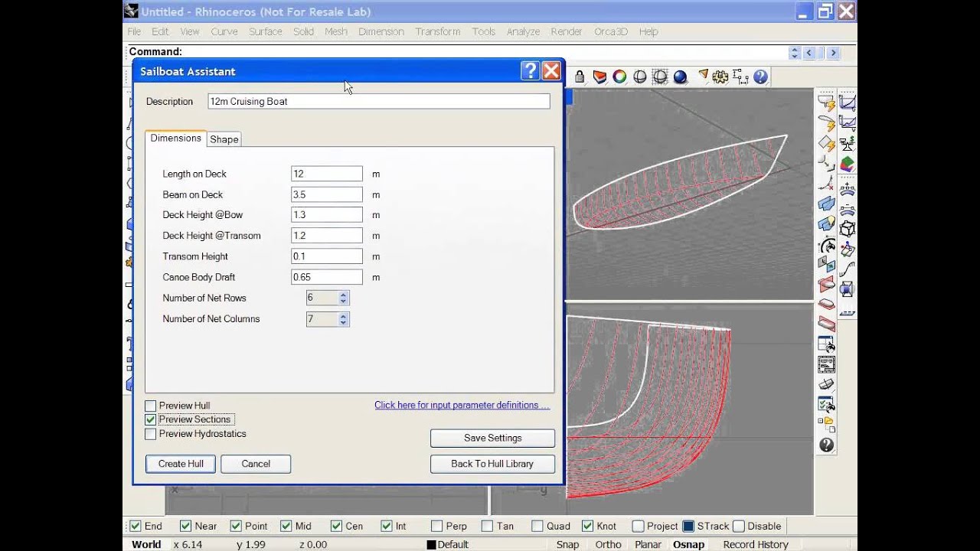Click the Sailboat Assistant help question mark button

tap(530, 71)
